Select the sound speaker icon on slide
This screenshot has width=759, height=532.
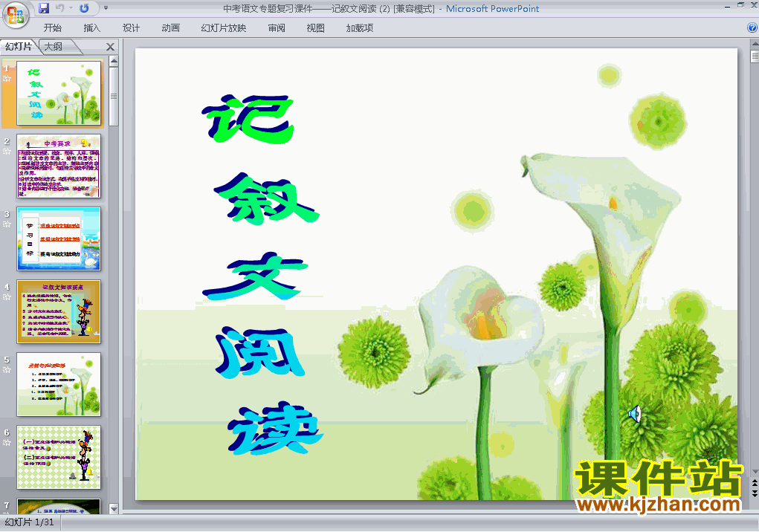635,414
